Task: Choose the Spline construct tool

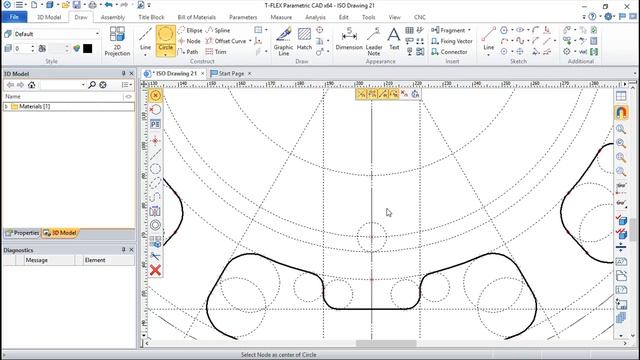Action: [218, 30]
